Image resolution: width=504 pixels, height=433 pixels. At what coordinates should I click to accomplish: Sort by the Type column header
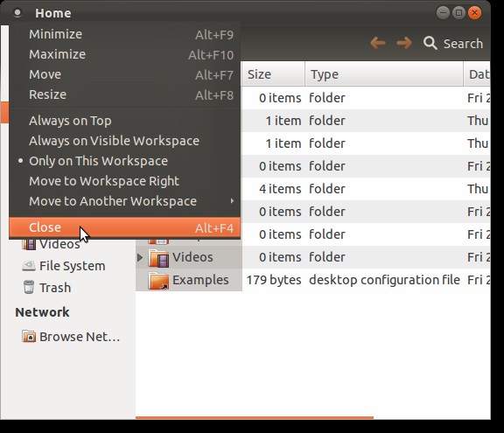(x=384, y=74)
